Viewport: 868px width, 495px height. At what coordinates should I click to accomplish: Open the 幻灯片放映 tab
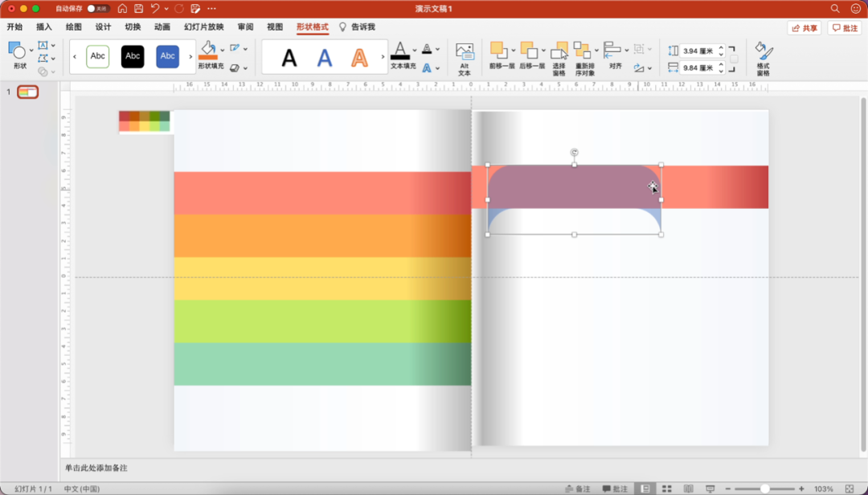point(203,27)
